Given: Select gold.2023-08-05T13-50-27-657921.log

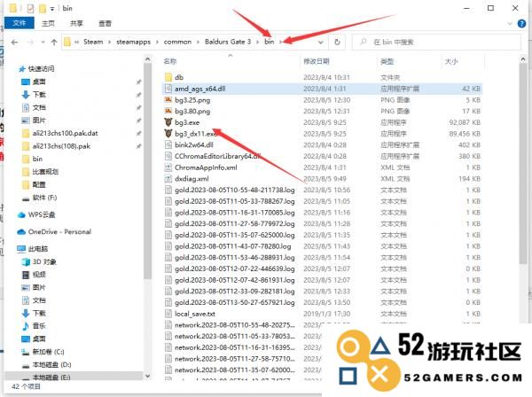Looking at the screenshot, I should 234,302.
